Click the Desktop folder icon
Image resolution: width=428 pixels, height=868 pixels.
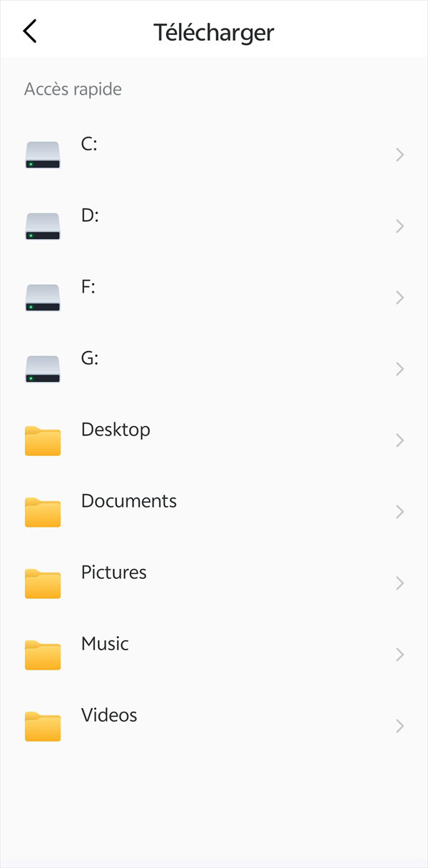coord(43,440)
